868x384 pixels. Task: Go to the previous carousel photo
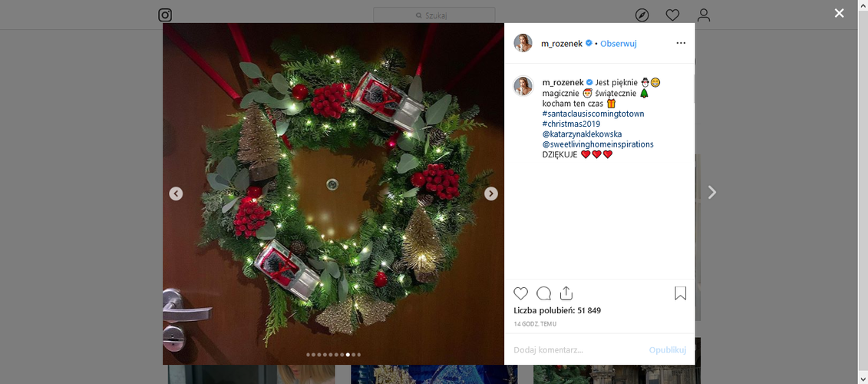[176, 194]
